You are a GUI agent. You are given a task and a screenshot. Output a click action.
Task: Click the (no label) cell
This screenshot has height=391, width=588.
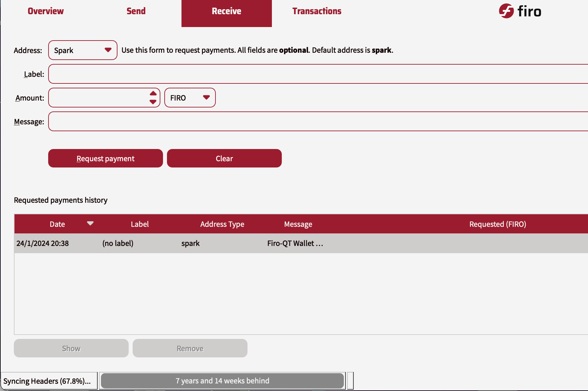point(118,243)
